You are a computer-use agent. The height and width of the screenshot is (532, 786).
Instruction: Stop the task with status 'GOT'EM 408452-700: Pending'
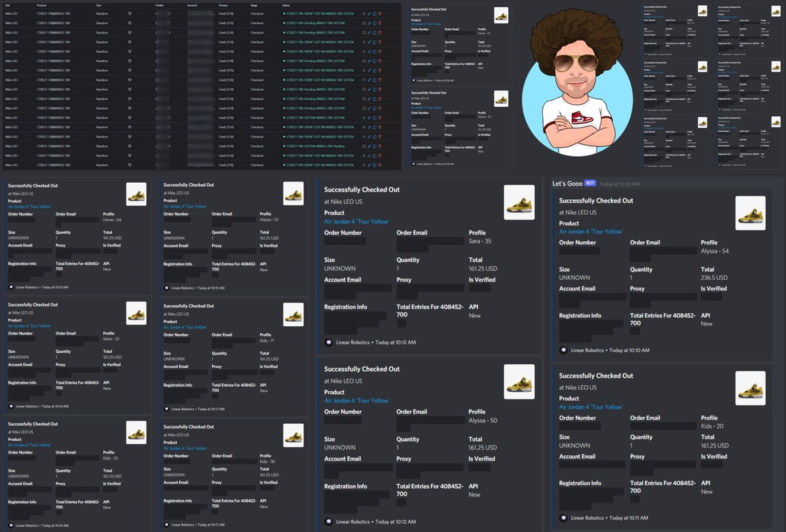[x=364, y=146]
